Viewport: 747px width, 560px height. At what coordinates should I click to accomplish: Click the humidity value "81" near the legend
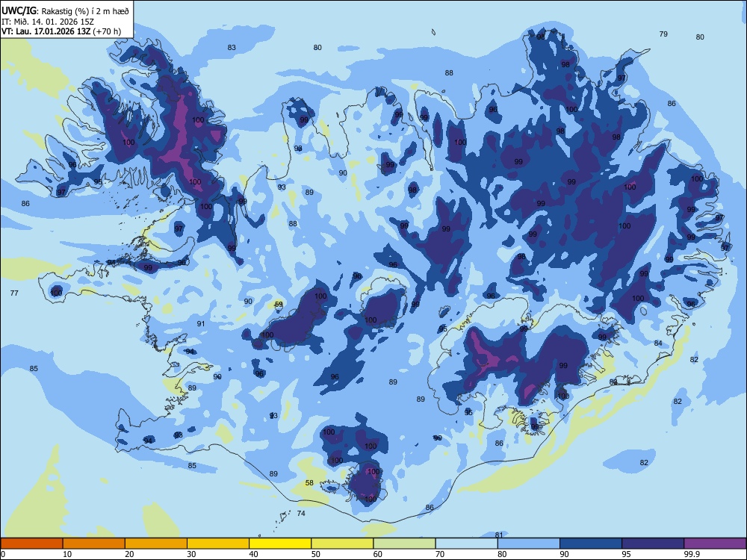coord(499,535)
